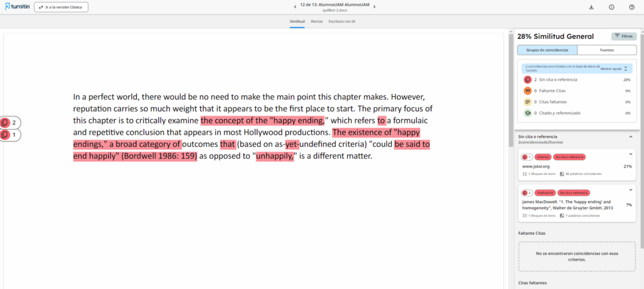
Task: Switch to 'Fuentes' view
Action: point(606,50)
